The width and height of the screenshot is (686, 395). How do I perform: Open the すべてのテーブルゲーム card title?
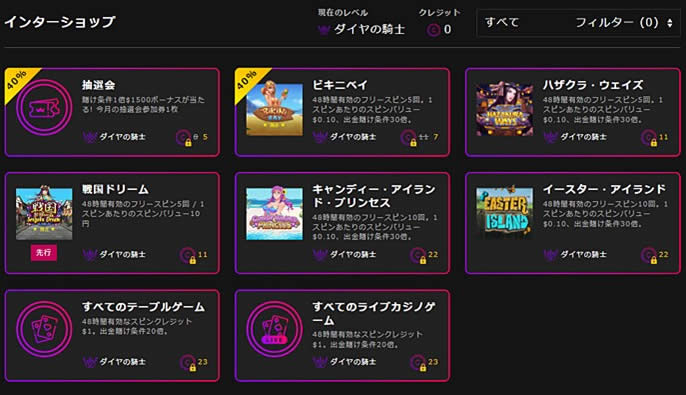[143, 307]
